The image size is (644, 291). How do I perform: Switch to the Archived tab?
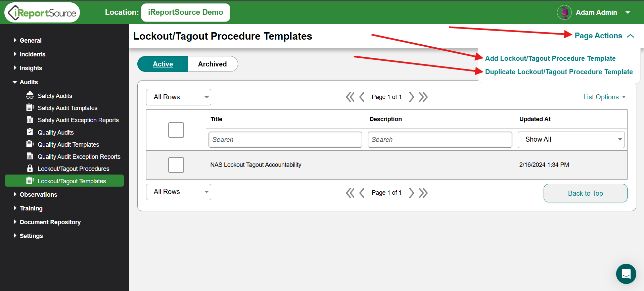click(x=213, y=64)
